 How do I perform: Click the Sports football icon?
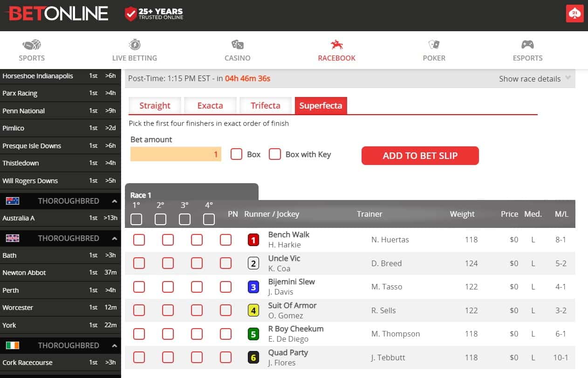click(32, 45)
